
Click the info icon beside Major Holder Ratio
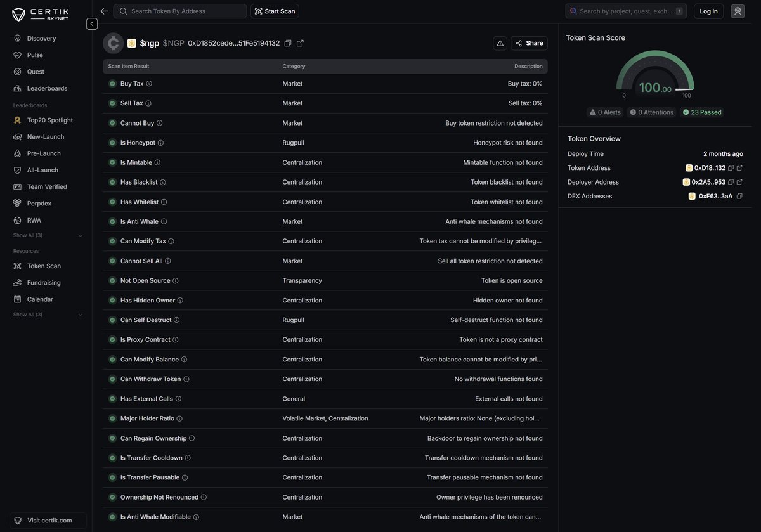click(x=179, y=418)
